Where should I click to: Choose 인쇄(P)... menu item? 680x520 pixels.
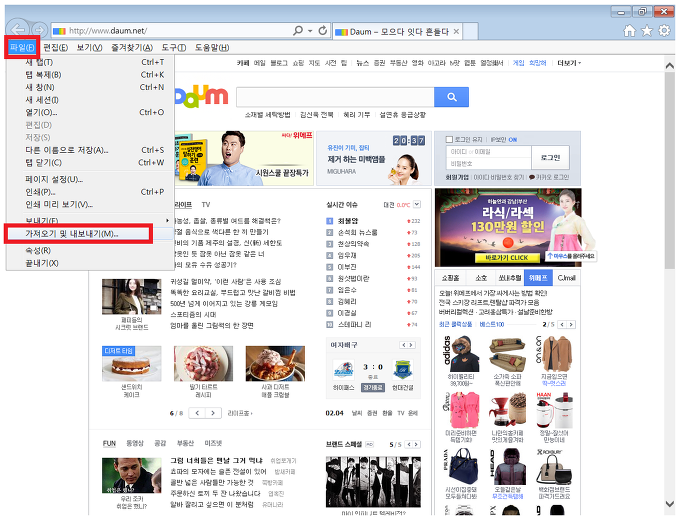[x=90, y=192]
